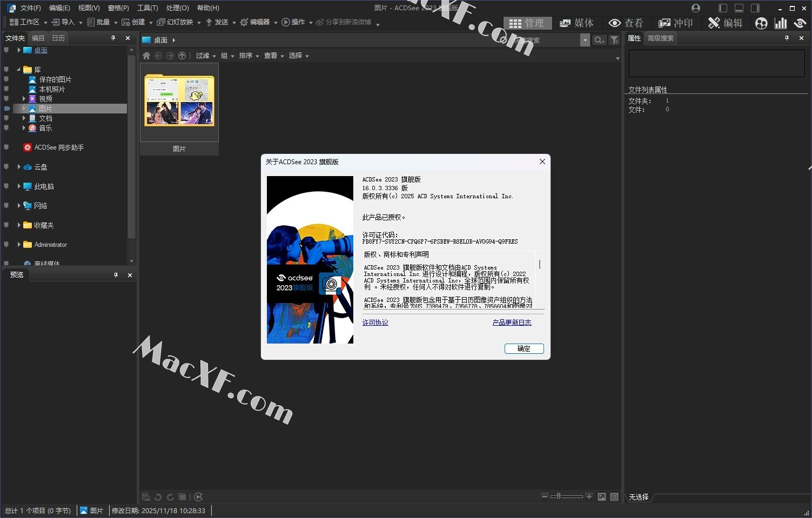Switch to 编辑 (Edit) mode
Image resolution: width=812 pixels, height=518 pixels.
tap(726, 23)
